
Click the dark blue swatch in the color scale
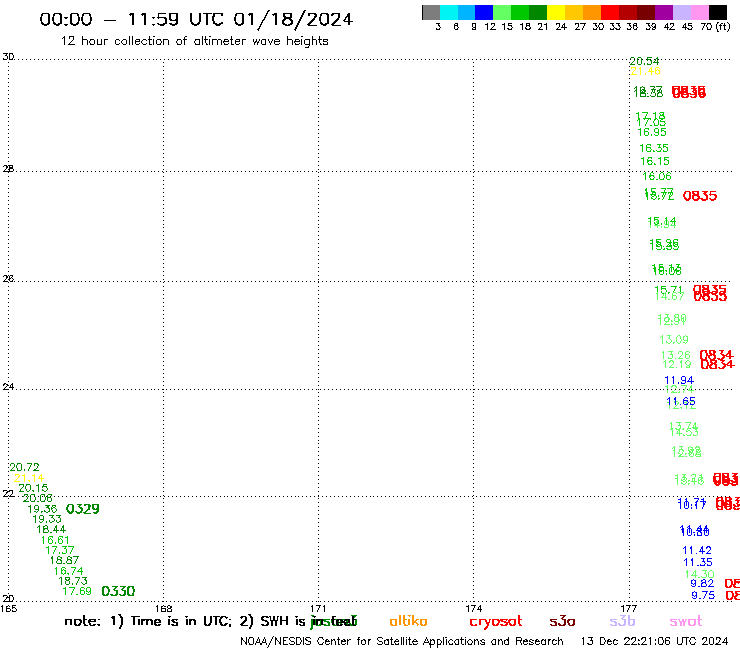pos(484,12)
